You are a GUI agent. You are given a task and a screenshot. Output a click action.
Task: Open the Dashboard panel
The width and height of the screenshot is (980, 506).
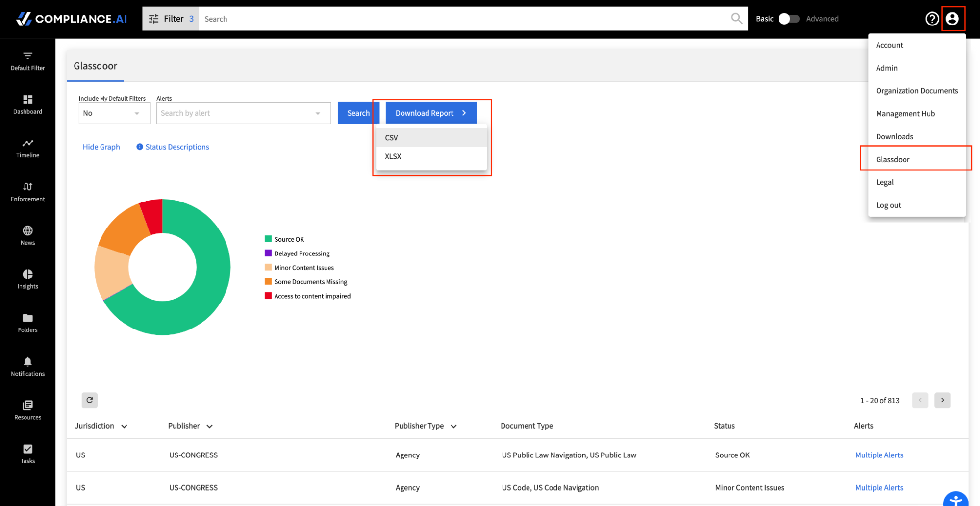click(x=27, y=104)
